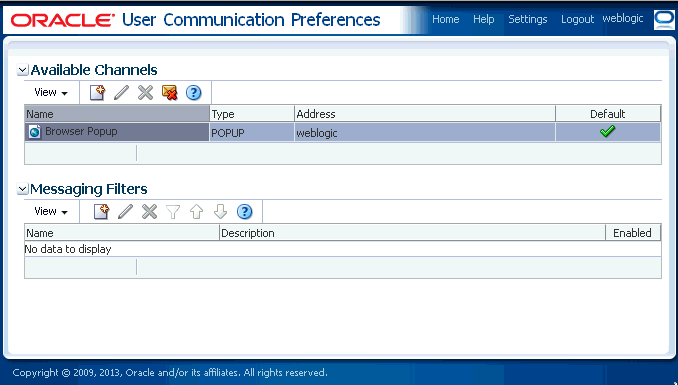
Task: Open help for Messaging Filters
Action: (x=244, y=212)
